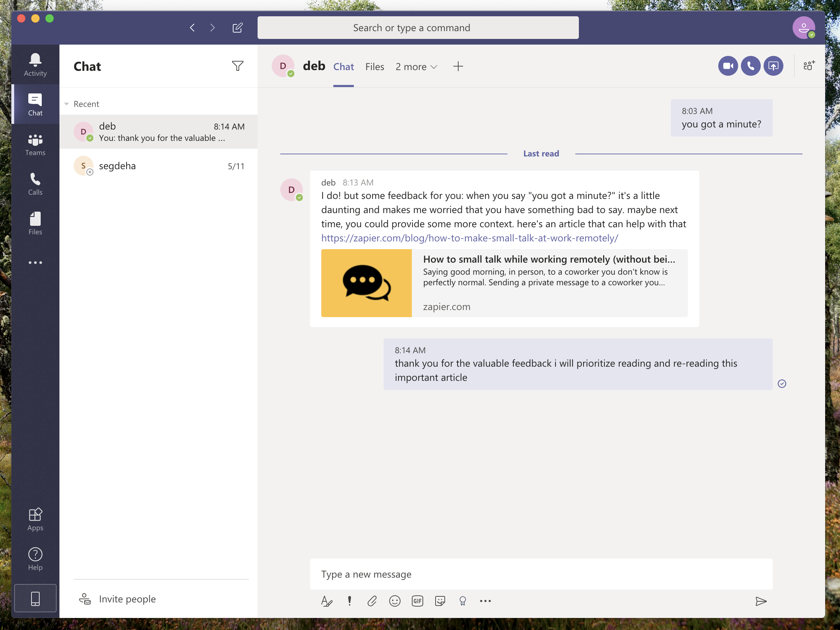
Task: Start a video call with deb
Action: point(727,66)
